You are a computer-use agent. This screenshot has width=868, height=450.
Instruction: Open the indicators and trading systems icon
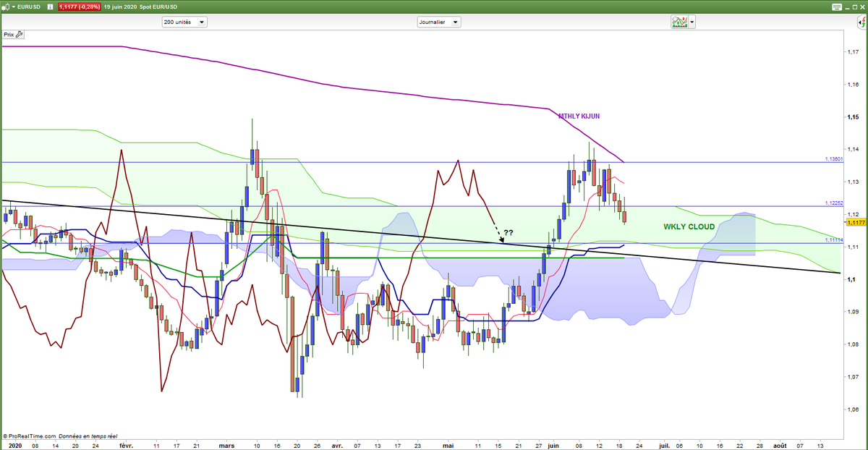point(680,22)
